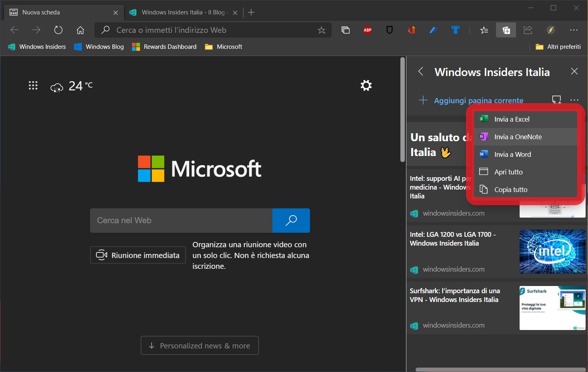Go back to collections list
This screenshot has width=588, height=372.
coord(420,72)
